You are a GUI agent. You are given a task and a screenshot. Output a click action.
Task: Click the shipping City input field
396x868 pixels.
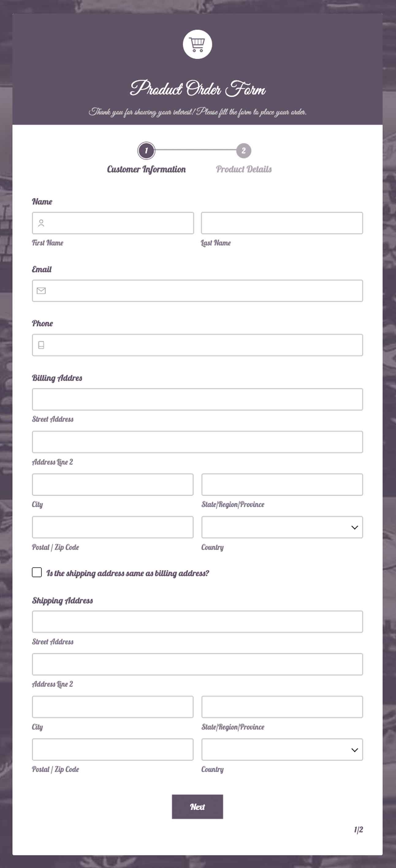[x=112, y=707]
